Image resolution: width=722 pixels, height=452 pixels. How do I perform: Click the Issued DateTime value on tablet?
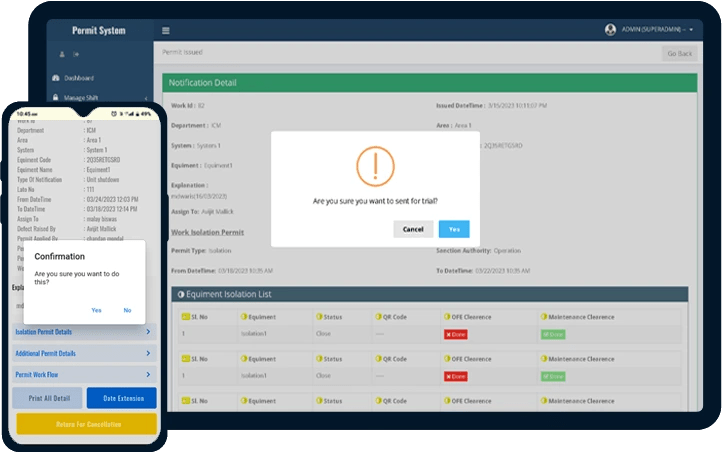517,105
